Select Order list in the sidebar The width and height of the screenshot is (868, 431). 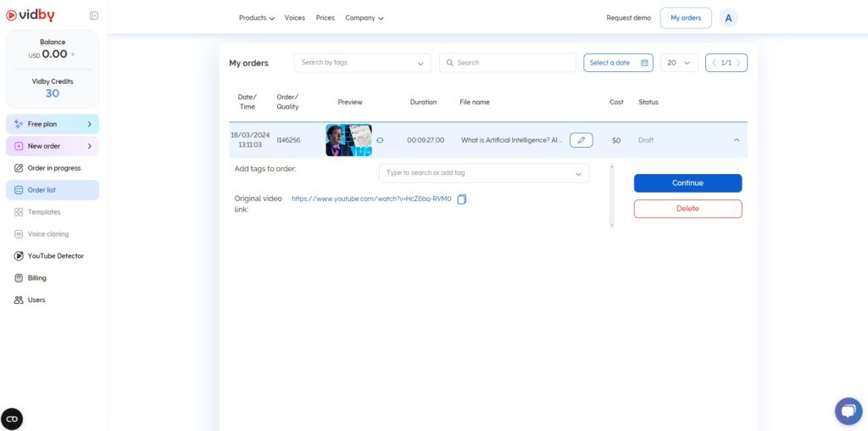pos(53,190)
